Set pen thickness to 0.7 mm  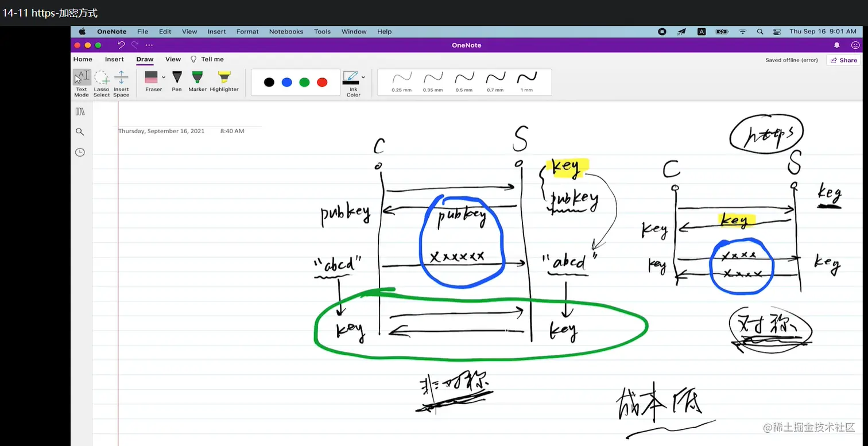(495, 82)
